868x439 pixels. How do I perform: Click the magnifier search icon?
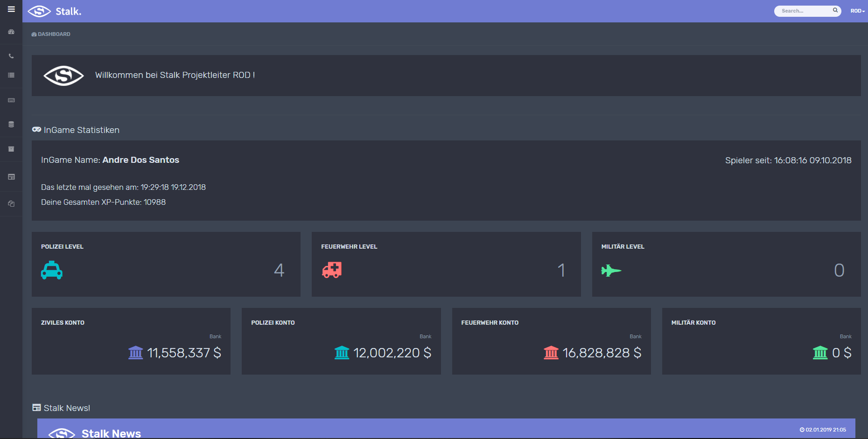835,10
